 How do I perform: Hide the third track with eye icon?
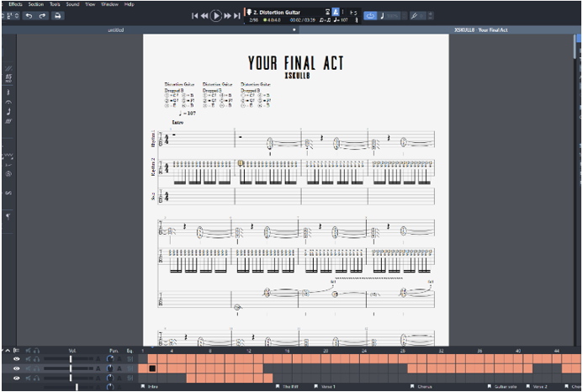pyautogui.click(x=16, y=379)
